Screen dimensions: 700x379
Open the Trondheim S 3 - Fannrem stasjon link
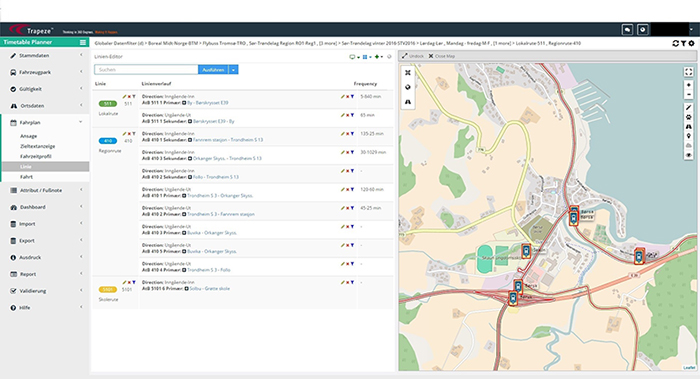click(221, 214)
